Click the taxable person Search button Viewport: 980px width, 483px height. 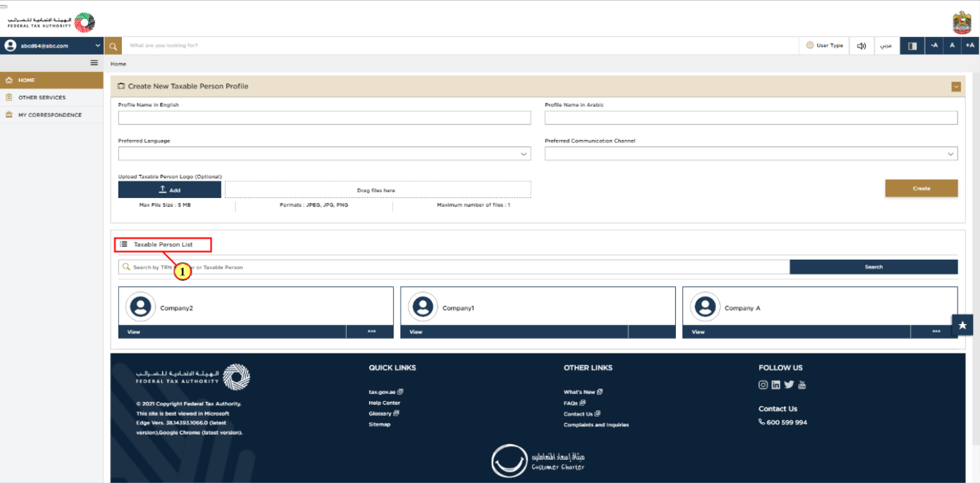pyautogui.click(x=874, y=267)
